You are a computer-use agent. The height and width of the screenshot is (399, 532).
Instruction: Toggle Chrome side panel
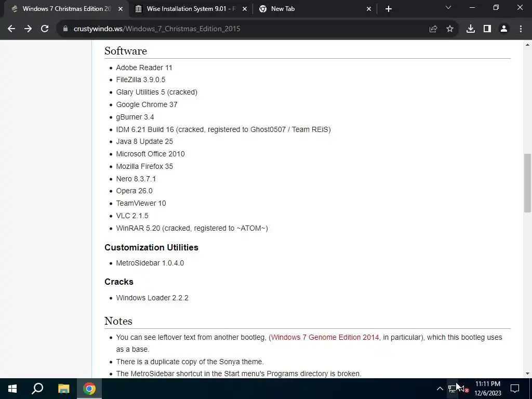coord(487,29)
